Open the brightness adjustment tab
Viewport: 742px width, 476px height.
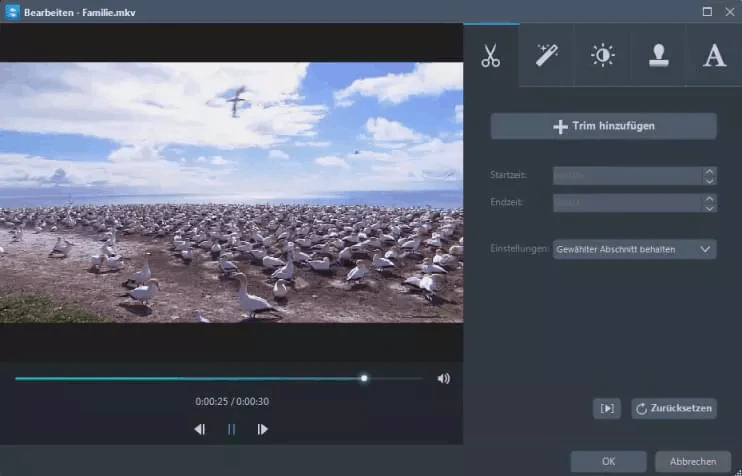click(602, 55)
